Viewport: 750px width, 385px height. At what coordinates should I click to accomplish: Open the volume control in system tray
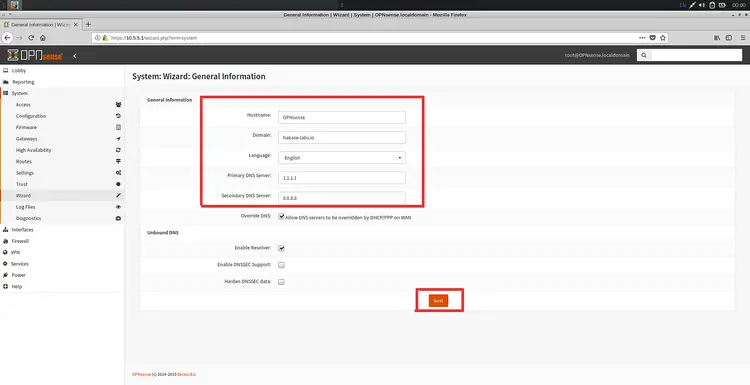tap(702, 5)
